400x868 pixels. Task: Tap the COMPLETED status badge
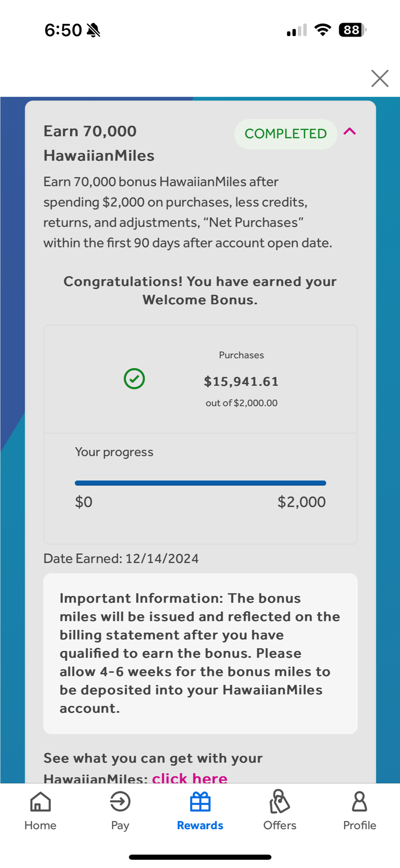pos(286,134)
